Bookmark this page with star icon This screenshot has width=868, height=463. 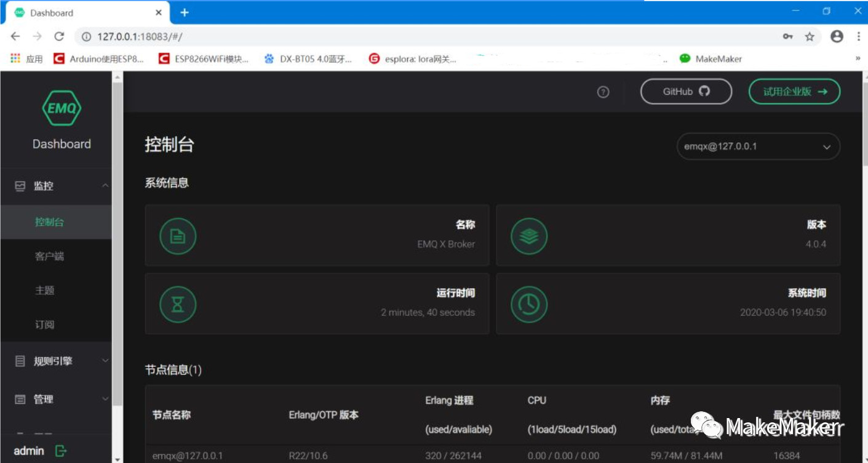810,36
